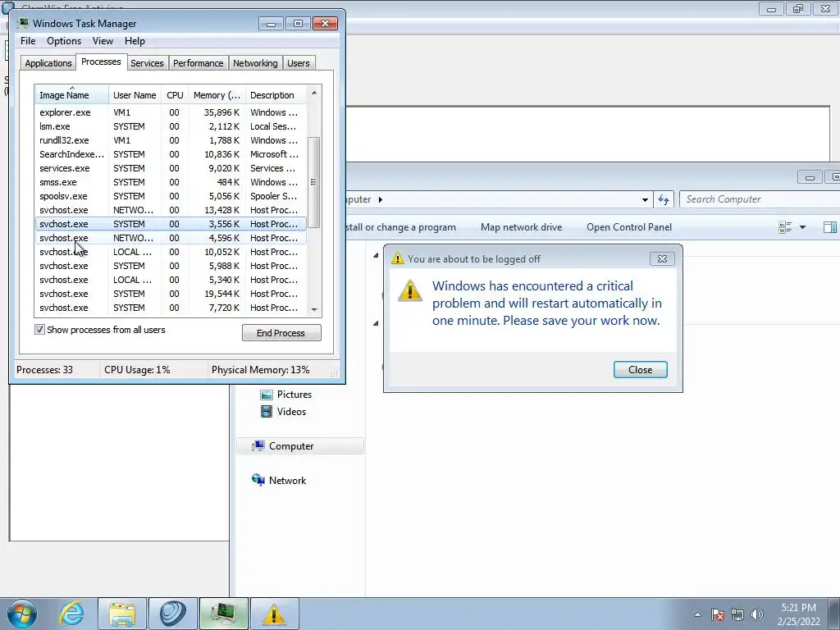Screen dimensions: 840x630
Task: Click the refresh button beside address bar
Action: pyautogui.click(x=664, y=199)
